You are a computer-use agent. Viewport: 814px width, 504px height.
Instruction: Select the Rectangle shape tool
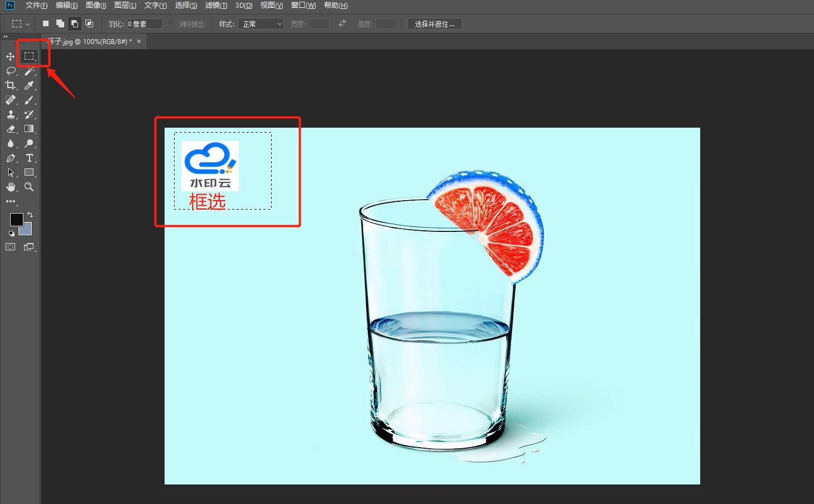point(29,172)
